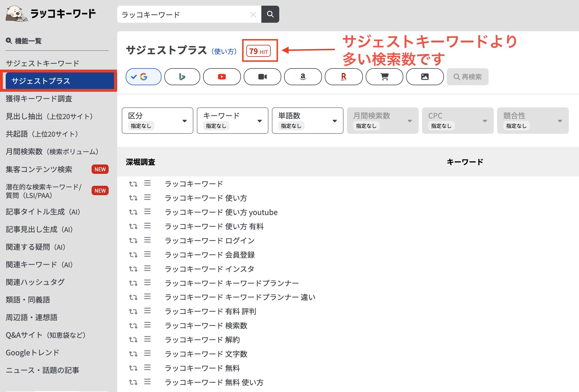579x392 pixels.
Task: Open 関連する疑問（AI） in sidebar
Action: click(36, 247)
